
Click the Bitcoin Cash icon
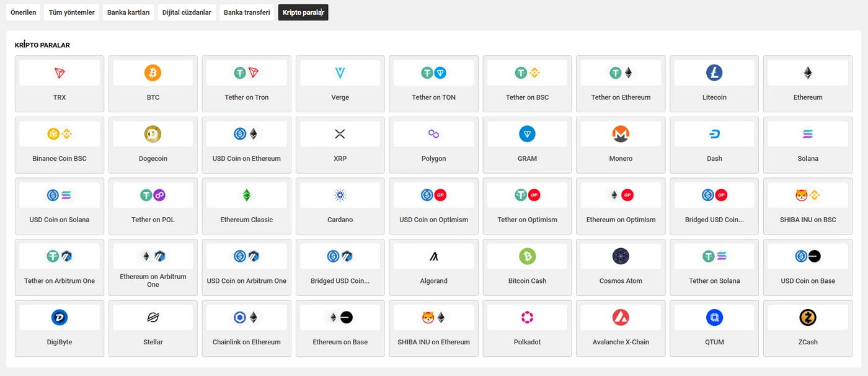[x=528, y=256]
